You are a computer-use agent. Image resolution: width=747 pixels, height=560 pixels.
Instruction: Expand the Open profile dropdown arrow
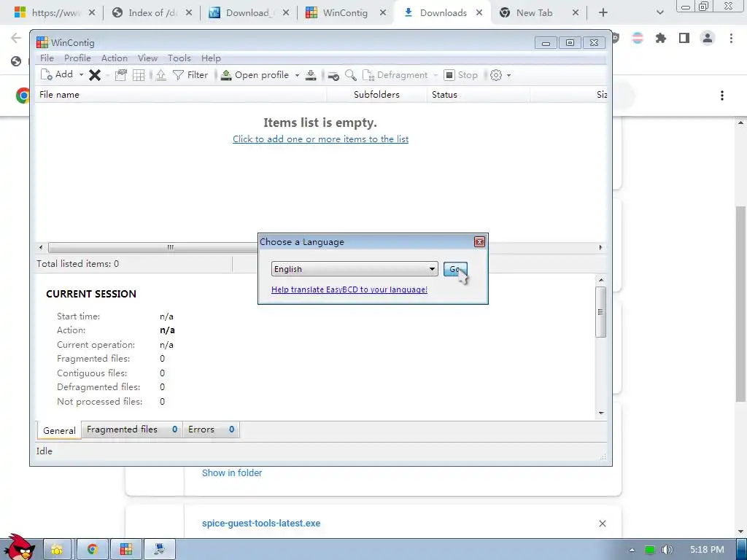click(x=298, y=75)
